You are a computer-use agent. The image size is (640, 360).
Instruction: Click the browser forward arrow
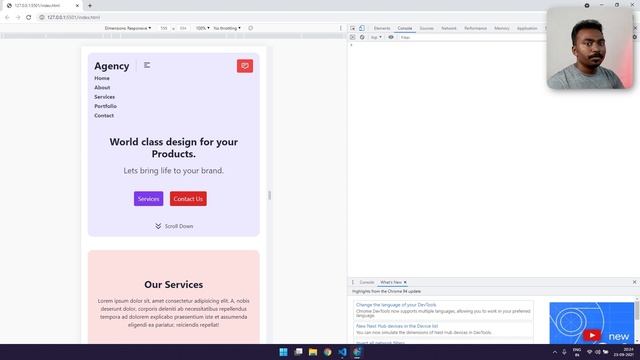tap(18, 17)
